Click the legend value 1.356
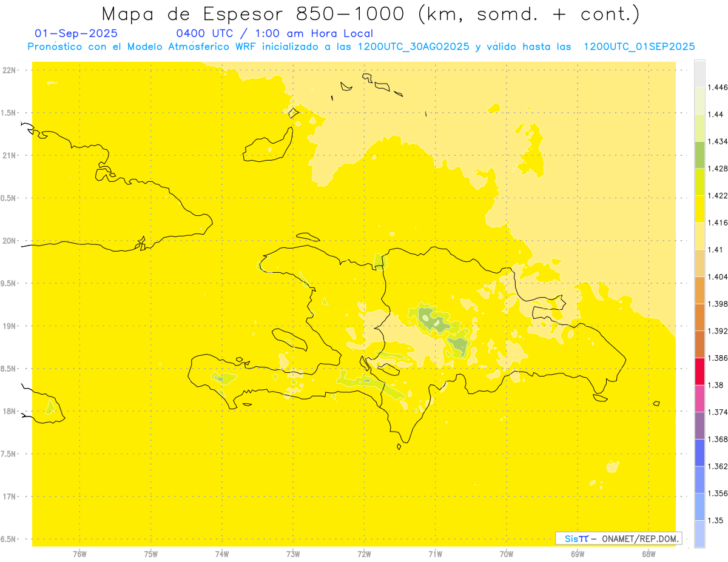 (x=719, y=493)
